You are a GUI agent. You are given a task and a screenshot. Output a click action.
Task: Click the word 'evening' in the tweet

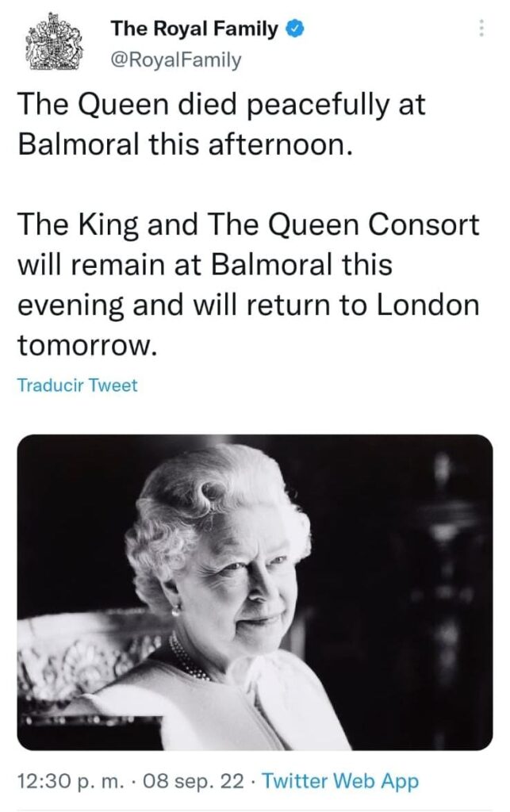71,305
